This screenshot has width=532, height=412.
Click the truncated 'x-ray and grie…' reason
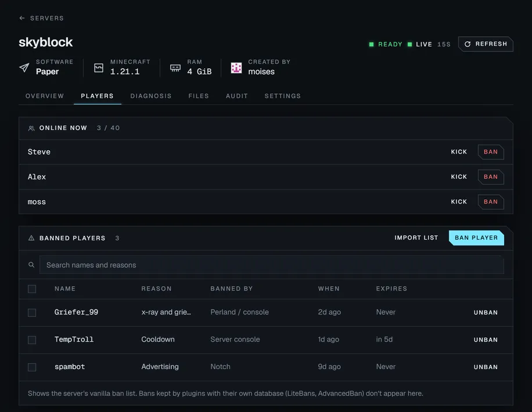(166, 312)
